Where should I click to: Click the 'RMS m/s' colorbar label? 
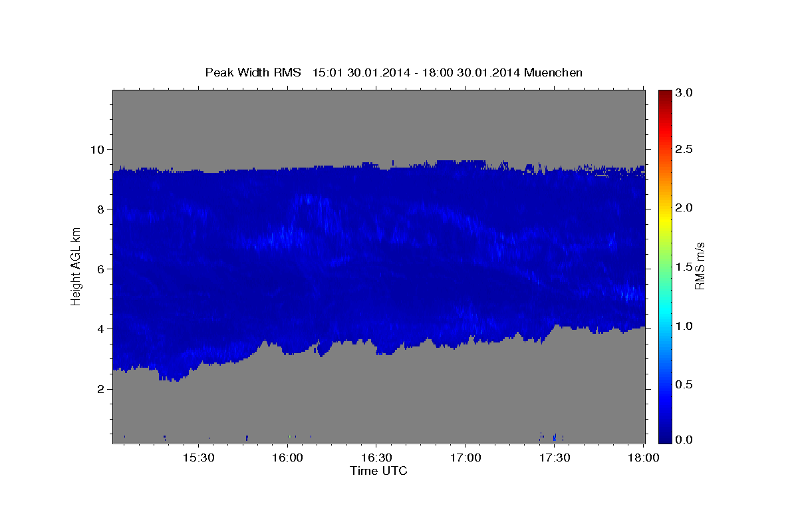(700, 266)
